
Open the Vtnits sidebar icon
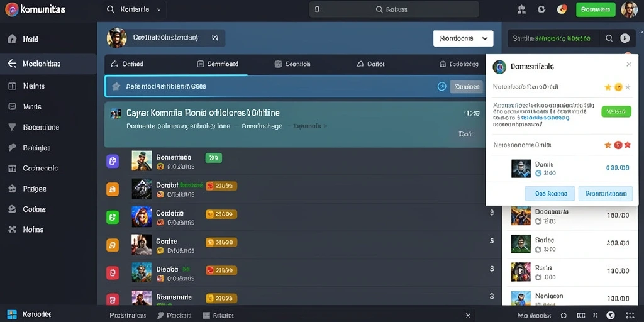point(13,106)
